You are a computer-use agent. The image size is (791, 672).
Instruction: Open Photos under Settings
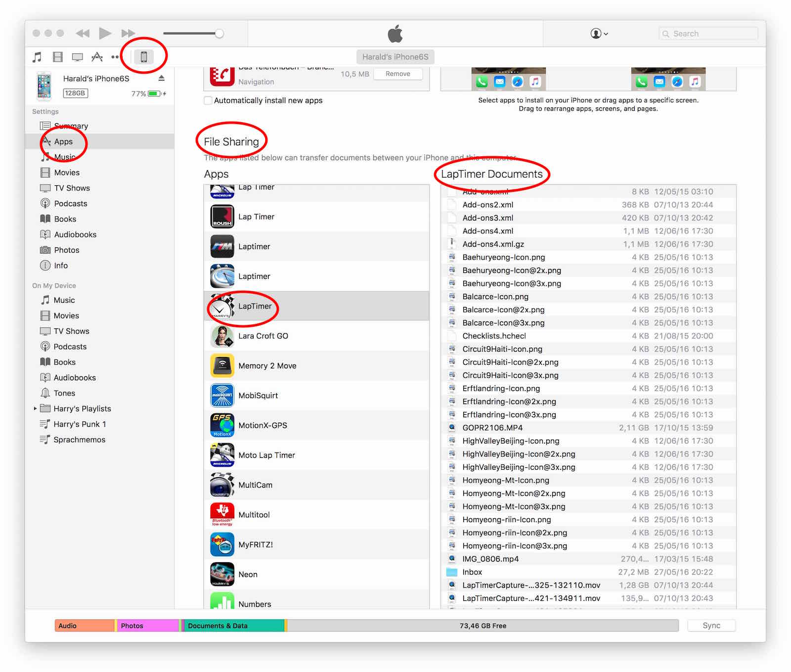click(x=99, y=250)
